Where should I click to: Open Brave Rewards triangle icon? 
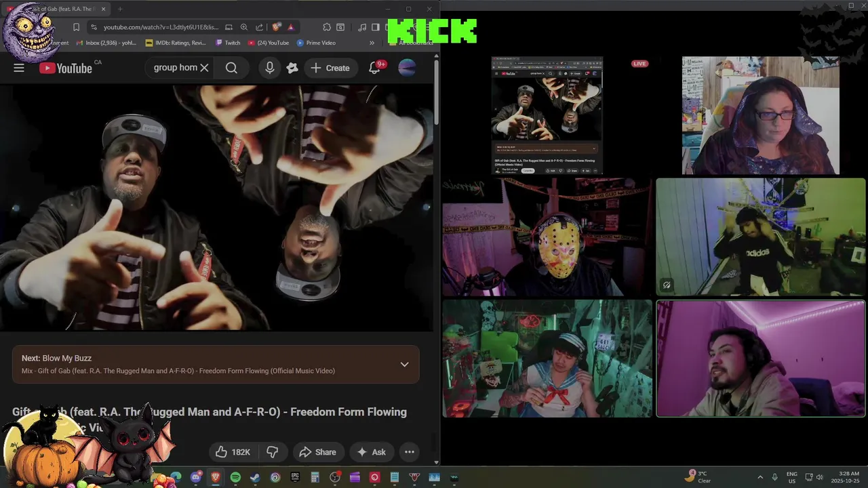click(x=291, y=27)
